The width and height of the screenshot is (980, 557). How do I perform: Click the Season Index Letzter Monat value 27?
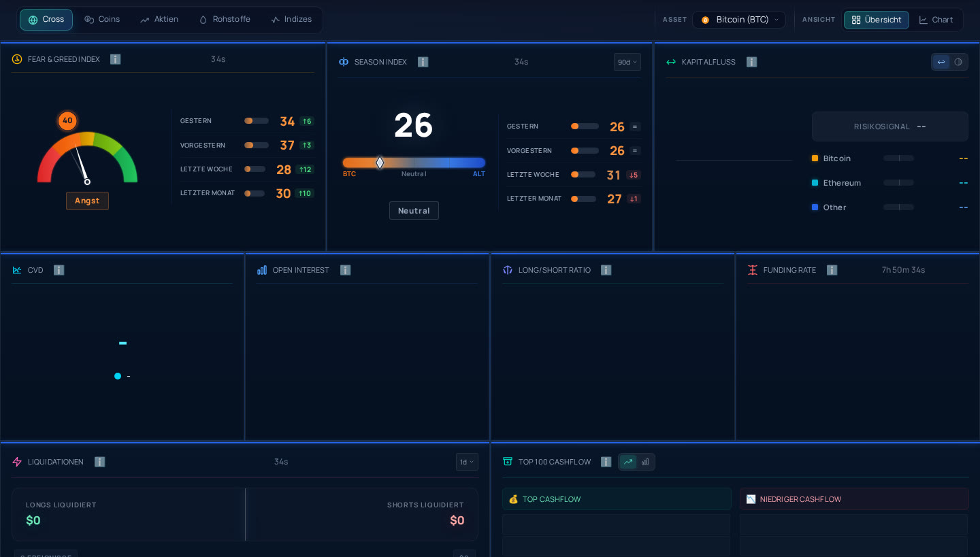pyautogui.click(x=615, y=199)
